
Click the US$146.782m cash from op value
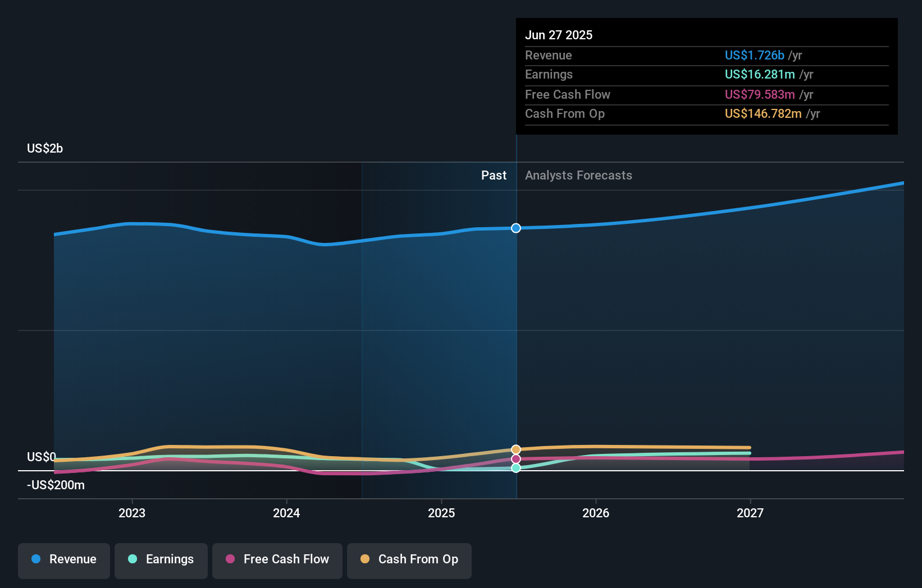tap(763, 113)
